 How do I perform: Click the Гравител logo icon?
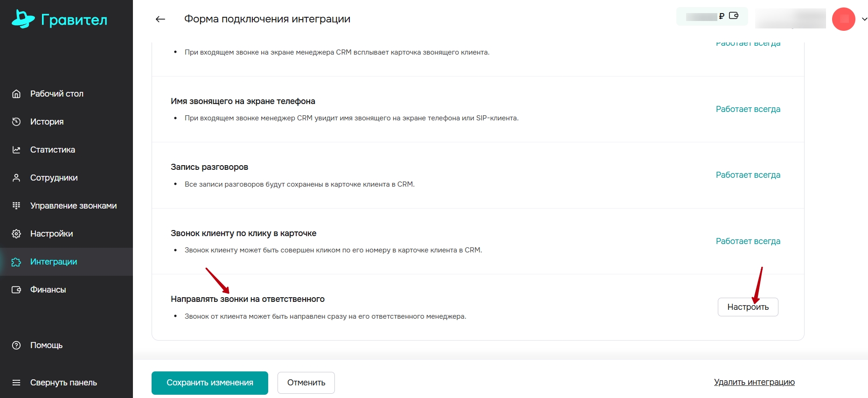pyautogui.click(x=23, y=19)
